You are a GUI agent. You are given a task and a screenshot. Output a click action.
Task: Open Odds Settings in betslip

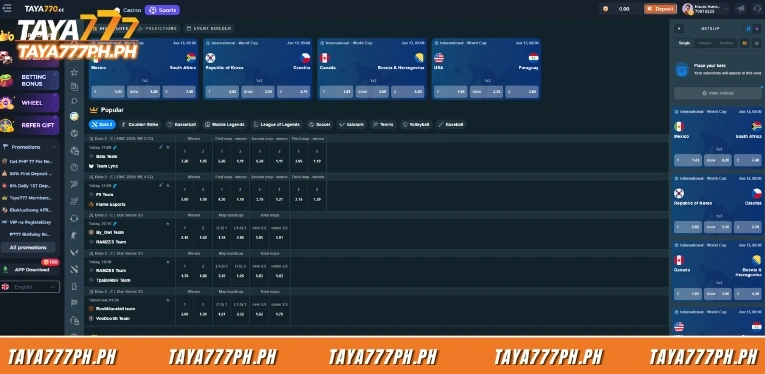[718, 93]
